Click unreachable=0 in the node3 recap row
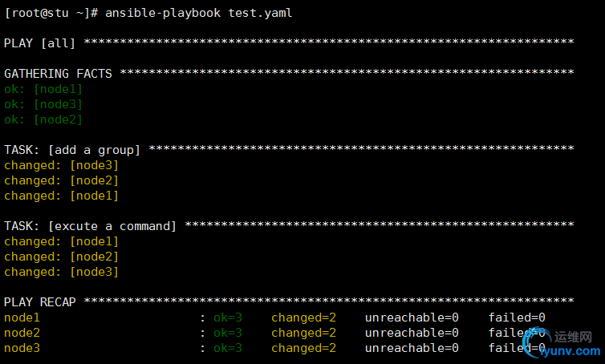The width and height of the screenshot is (605, 364). 412,348
